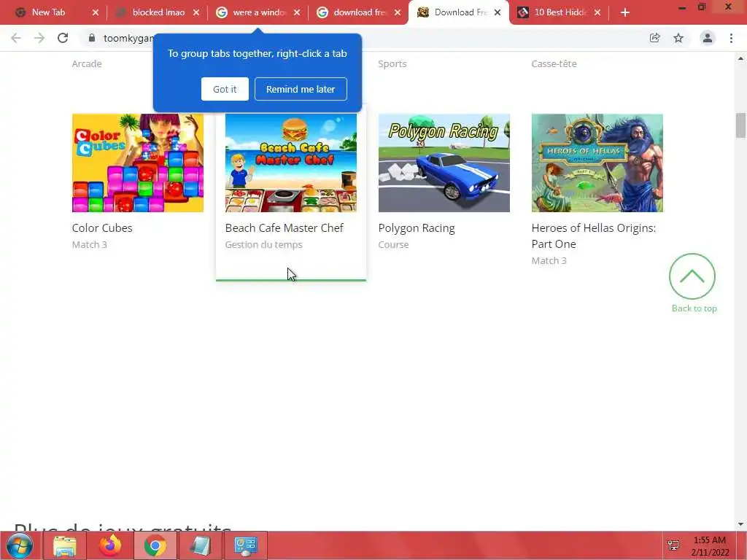Bookmark this page with the star icon
The width and height of the screenshot is (747, 560).
pyautogui.click(x=678, y=38)
